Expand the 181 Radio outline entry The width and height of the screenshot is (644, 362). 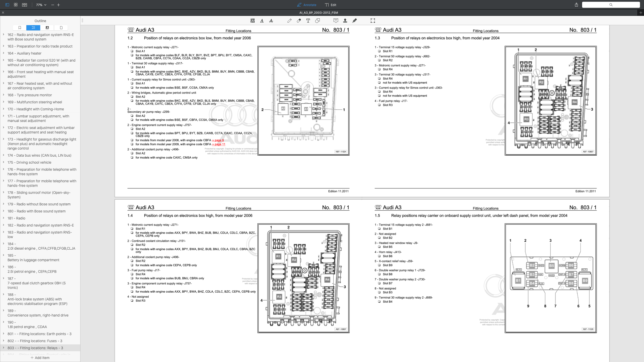coord(4,218)
